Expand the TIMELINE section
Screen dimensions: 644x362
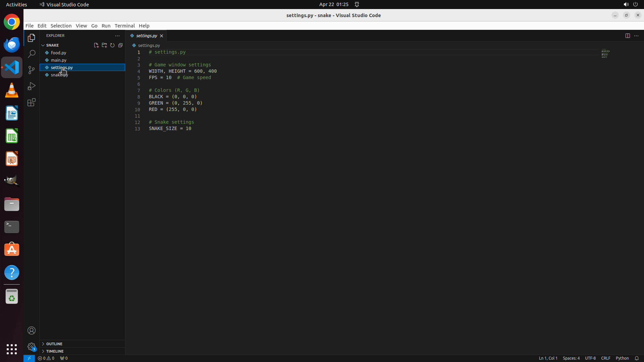click(x=55, y=351)
